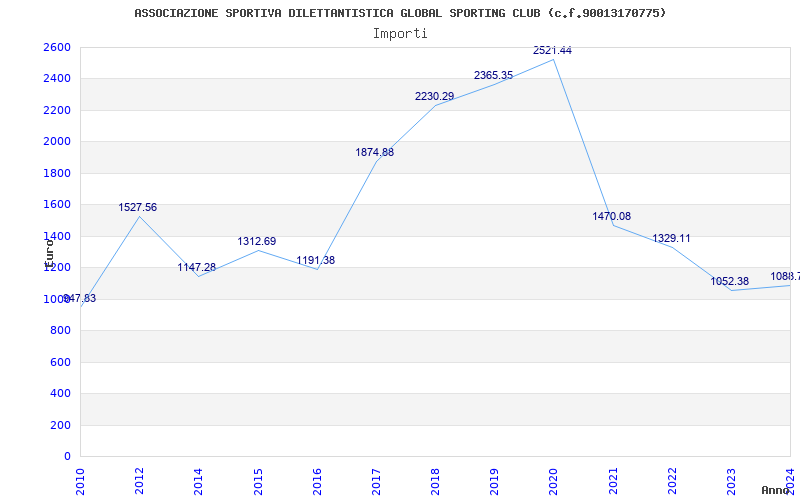800x500 pixels.
Task: Click the 1470.08 data label
Action: point(612,216)
